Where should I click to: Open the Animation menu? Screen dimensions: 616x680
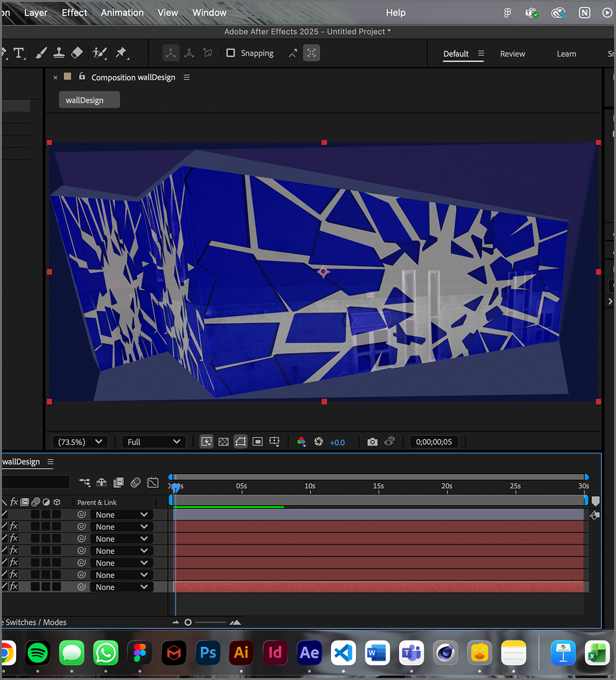point(122,12)
